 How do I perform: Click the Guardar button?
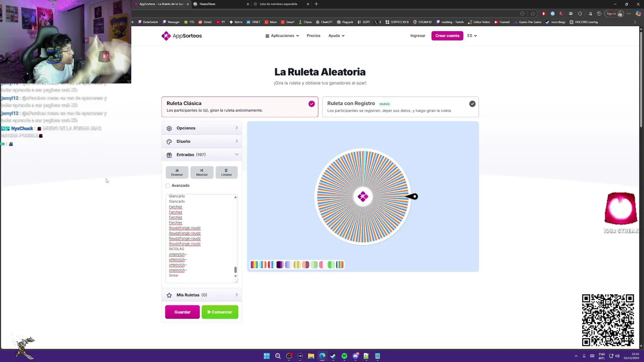[x=182, y=312]
